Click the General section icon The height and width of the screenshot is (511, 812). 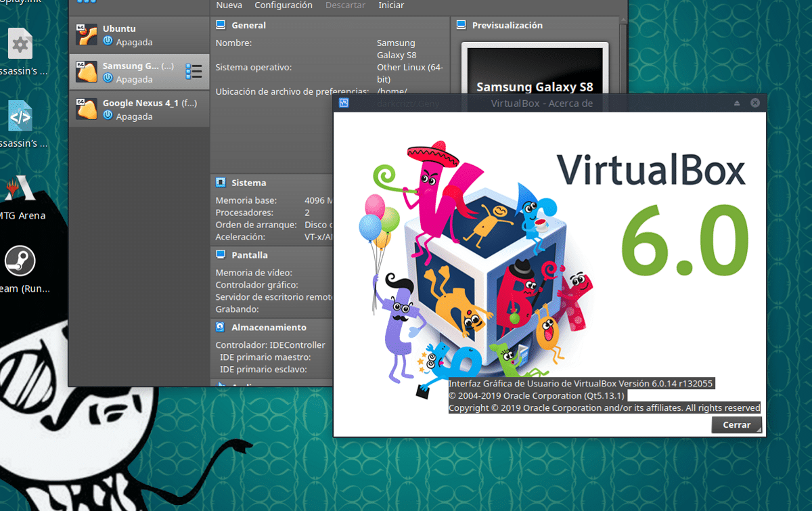(x=220, y=24)
